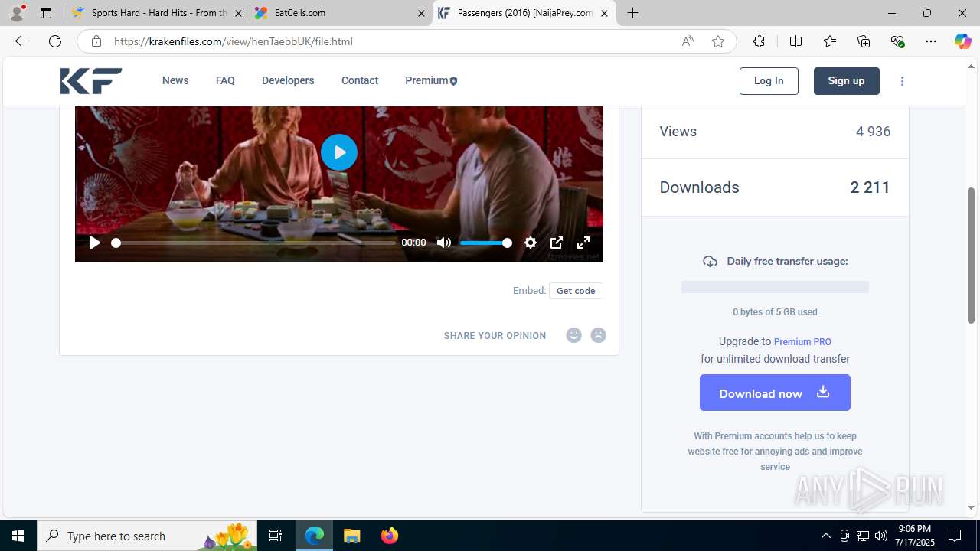Click the daily free transfer usage bar
Image resolution: width=980 pixels, height=551 pixels.
(x=775, y=287)
